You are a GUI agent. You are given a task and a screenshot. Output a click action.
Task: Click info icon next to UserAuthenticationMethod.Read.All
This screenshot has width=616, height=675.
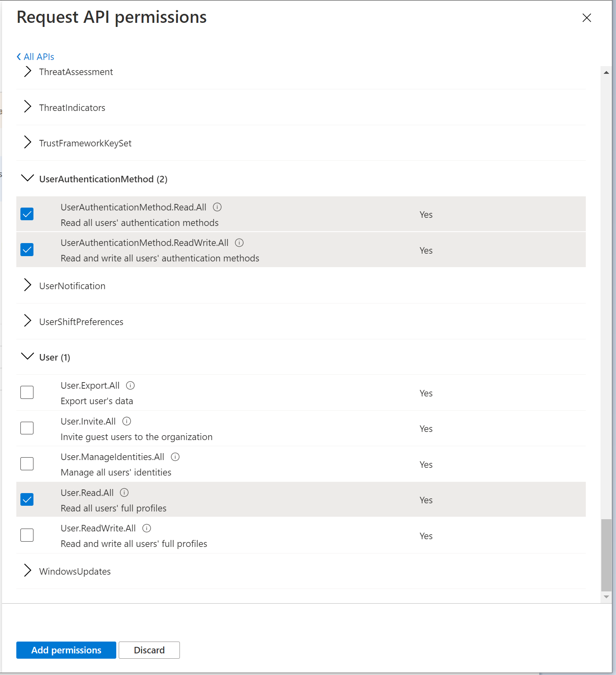pos(217,207)
